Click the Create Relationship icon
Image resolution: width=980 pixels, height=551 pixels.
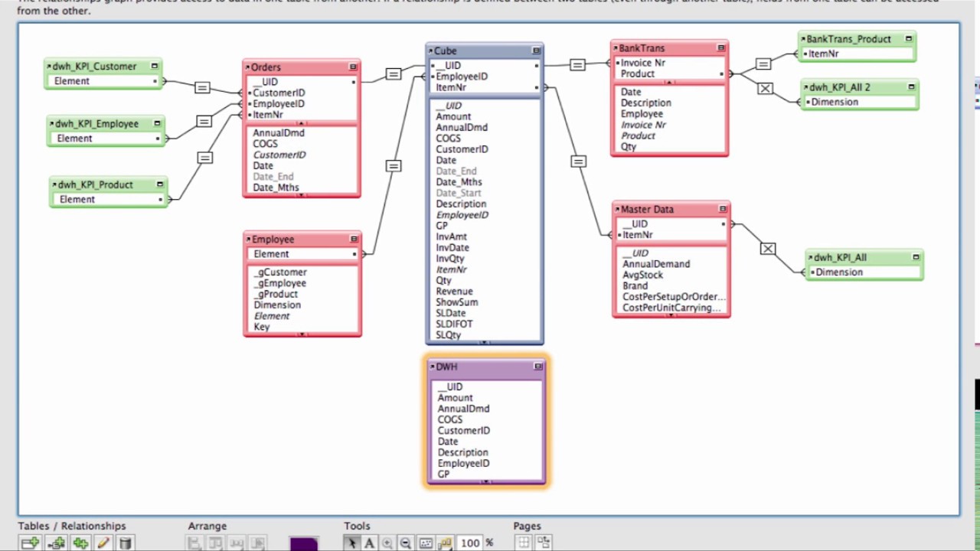(x=56, y=543)
